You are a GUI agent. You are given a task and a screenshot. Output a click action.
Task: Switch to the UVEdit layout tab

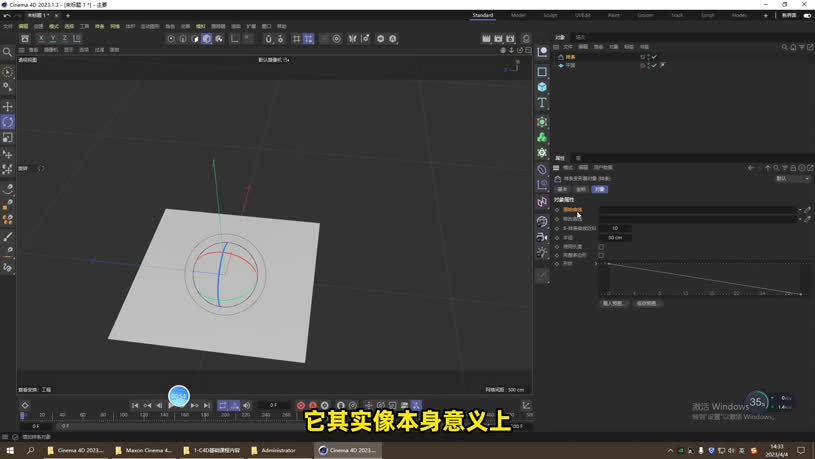[x=583, y=16]
